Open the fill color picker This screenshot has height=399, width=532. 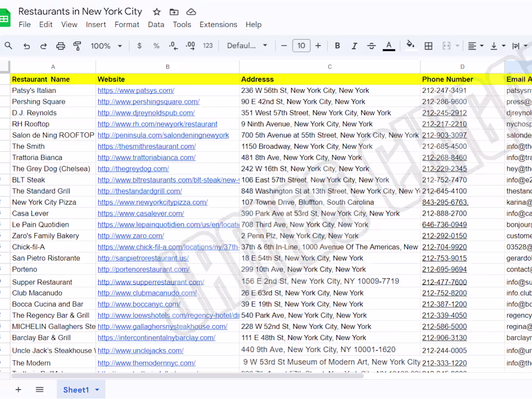pyautogui.click(x=411, y=45)
